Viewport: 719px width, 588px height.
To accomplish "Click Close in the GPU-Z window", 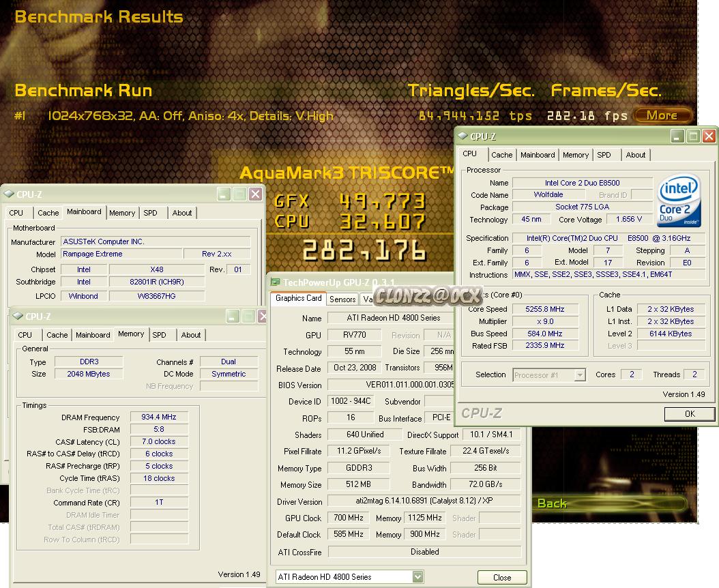I will click(502, 578).
